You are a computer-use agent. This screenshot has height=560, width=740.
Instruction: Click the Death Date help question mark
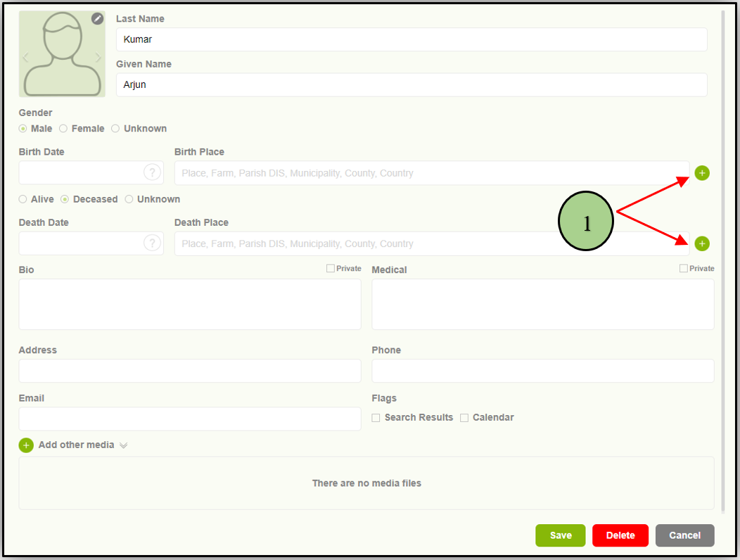tap(151, 243)
